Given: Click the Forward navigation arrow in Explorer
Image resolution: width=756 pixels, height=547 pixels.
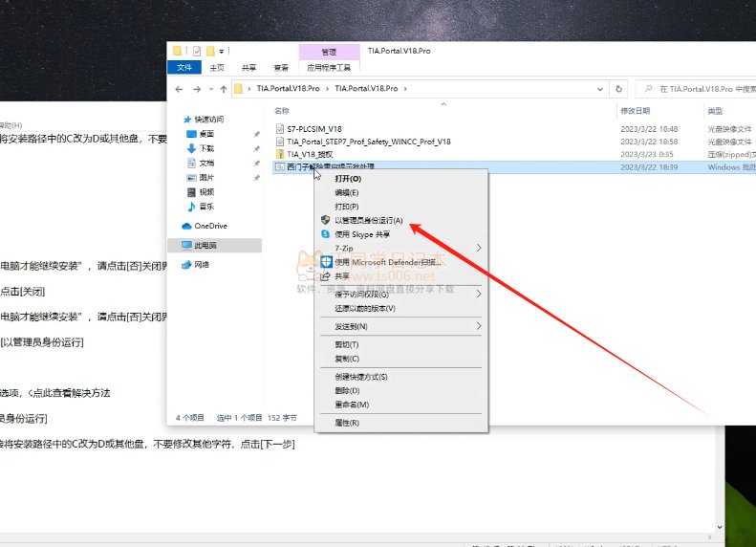Looking at the screenshot, I should pyautogui.click(x=197, y=89).
